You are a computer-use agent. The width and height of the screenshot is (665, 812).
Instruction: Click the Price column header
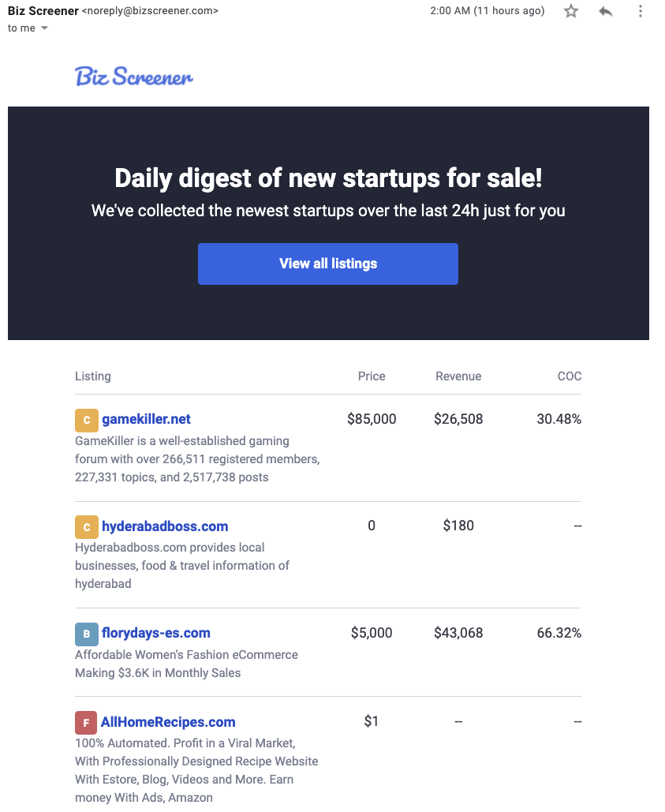point(372,376)
